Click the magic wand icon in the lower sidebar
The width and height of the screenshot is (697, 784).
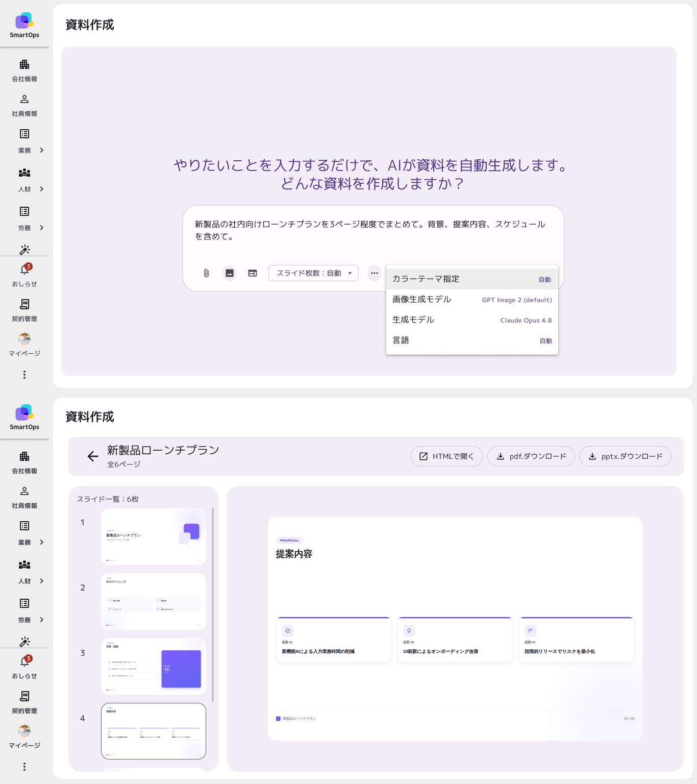click(24, 642)
